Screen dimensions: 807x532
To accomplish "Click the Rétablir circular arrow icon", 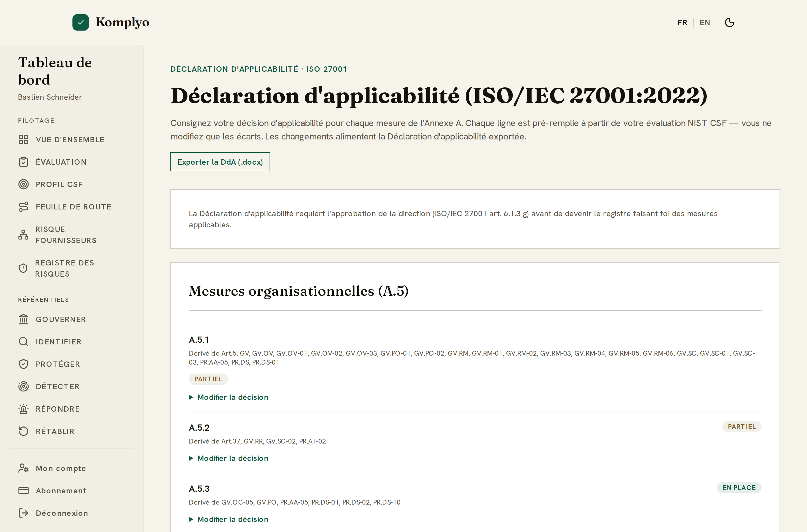I will [x=24, y=431].
